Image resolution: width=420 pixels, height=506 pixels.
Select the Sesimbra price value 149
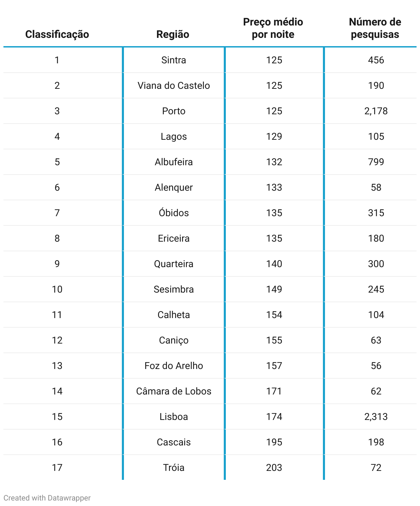click(274, 289)
